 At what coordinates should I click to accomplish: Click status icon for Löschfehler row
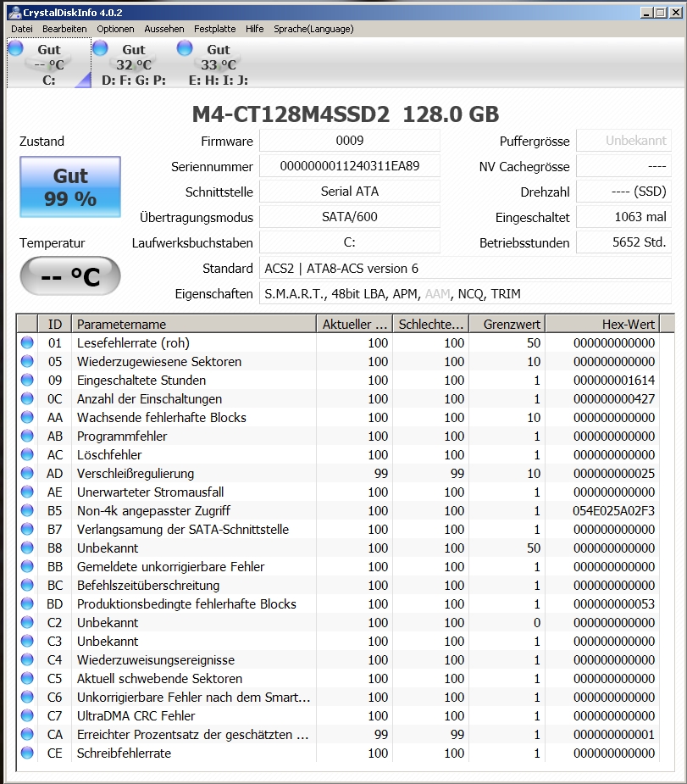pyautogui.click(x=27, y=454)
